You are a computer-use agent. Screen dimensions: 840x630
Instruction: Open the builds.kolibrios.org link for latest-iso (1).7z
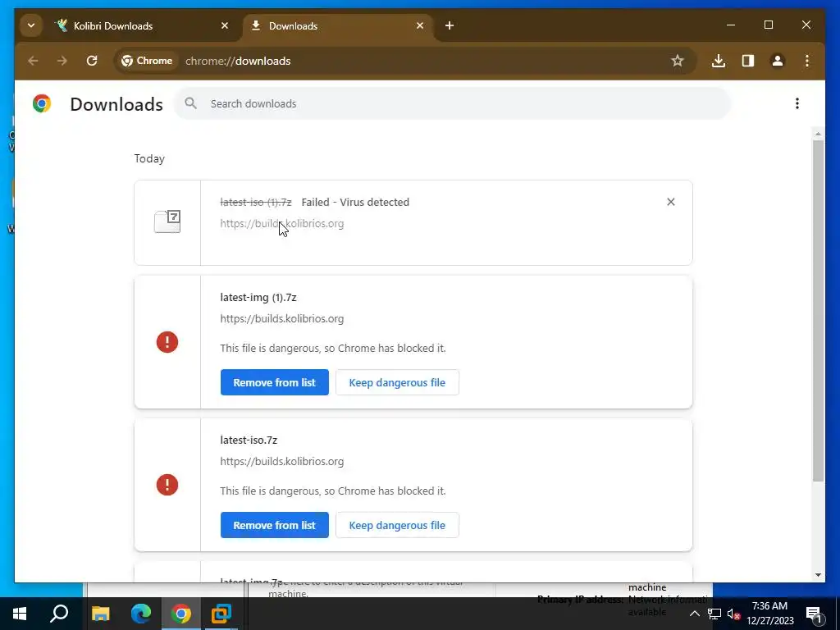282,223
